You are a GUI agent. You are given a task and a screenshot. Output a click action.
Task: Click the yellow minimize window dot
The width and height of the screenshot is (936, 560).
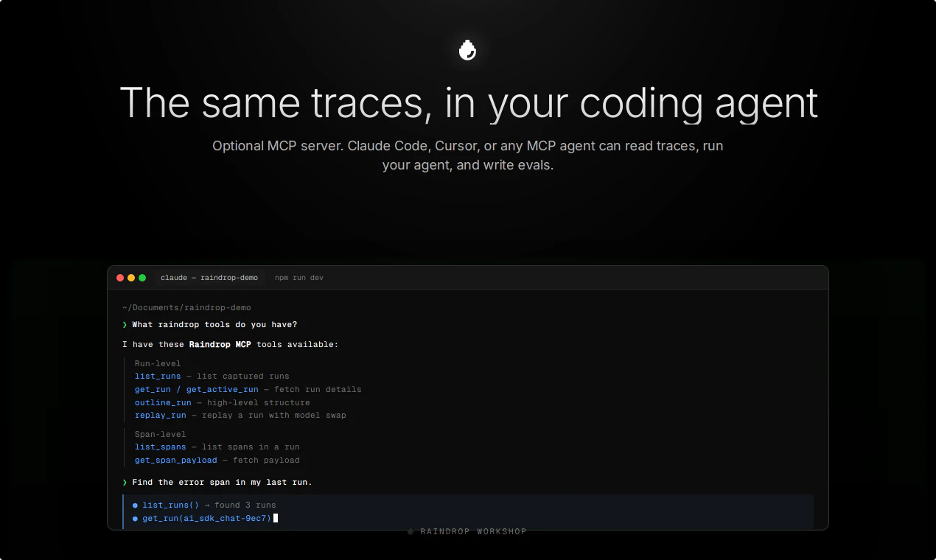(131, 278)
